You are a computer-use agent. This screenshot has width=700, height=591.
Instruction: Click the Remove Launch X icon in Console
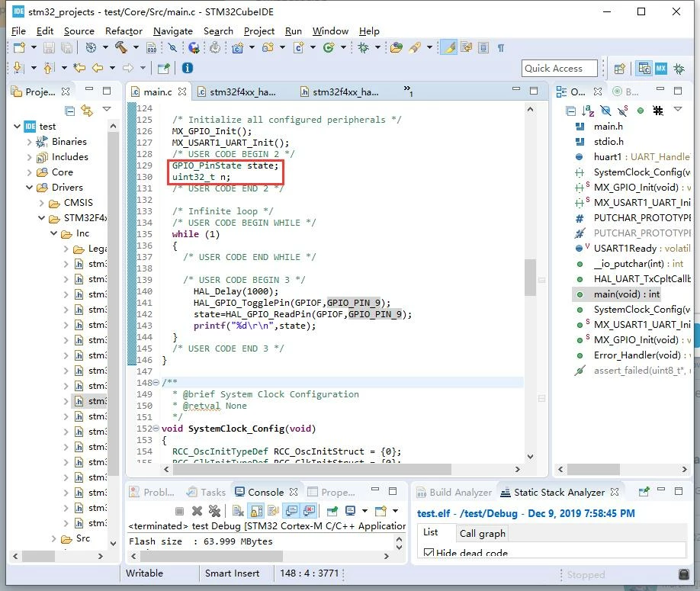point(197,511)
